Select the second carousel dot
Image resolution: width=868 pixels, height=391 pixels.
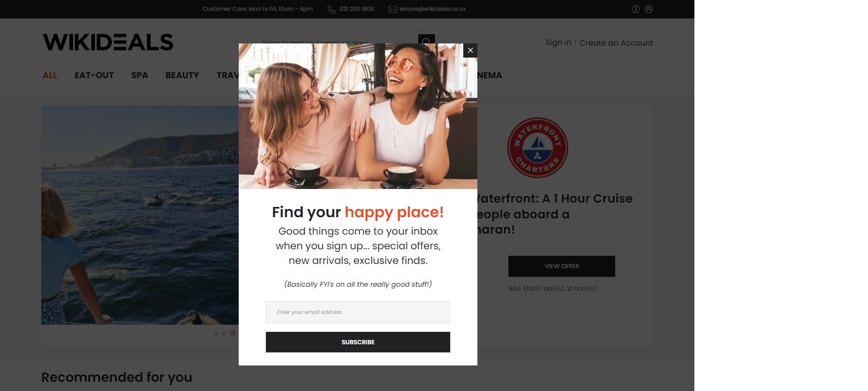pyautogui.click(x=224, y=333)
